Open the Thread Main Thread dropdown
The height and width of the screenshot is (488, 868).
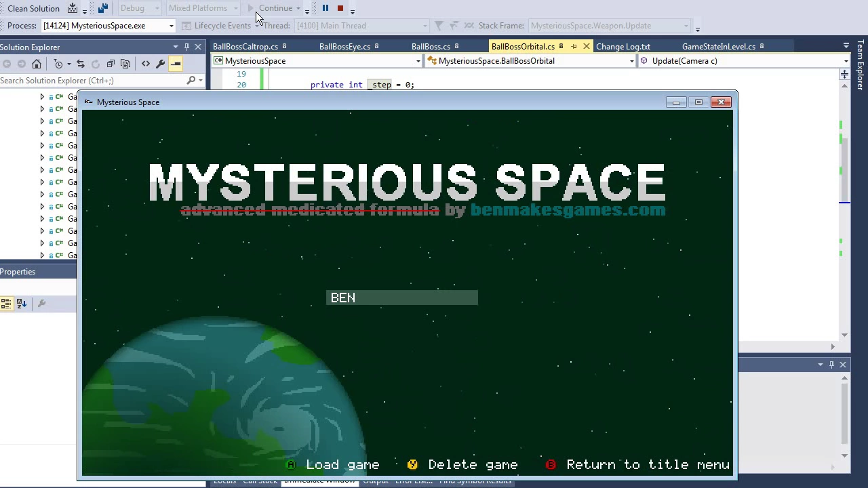(361, 26)
